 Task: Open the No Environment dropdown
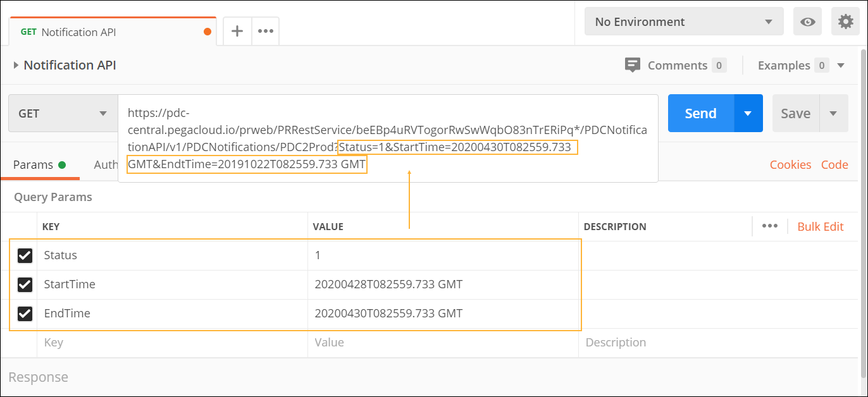(x=683, y=22)
